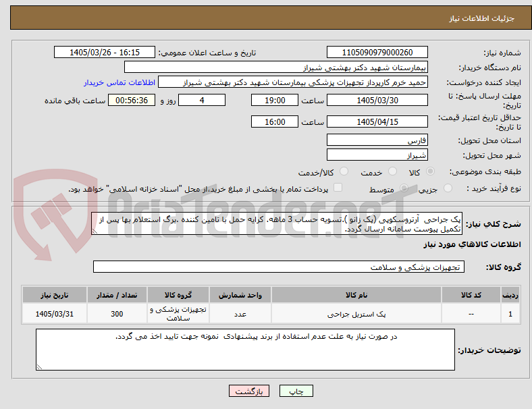Image resolution: width=532 pixels, height=409 pixels.
Task: Select the کالا radio button
Action: 430,171
